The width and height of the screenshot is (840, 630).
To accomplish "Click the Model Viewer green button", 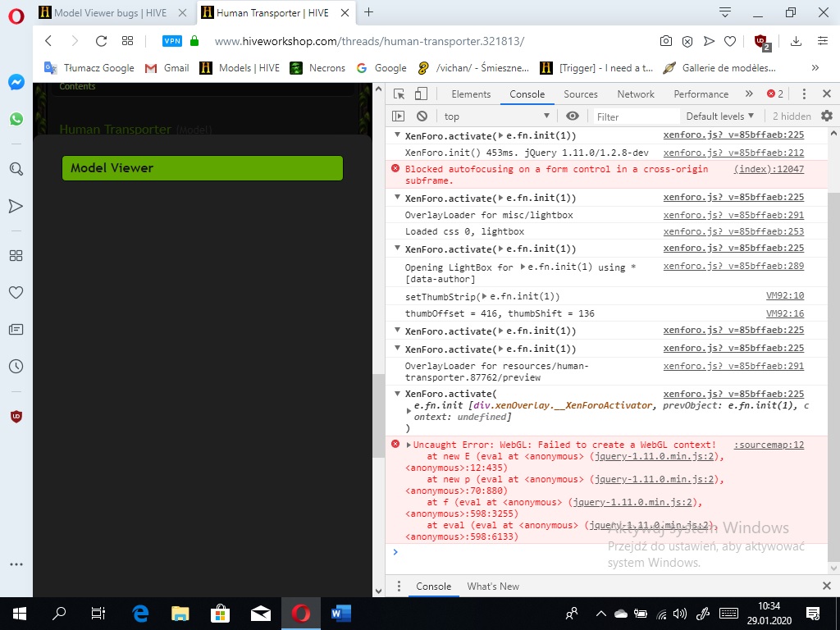I will pyautogui.click(x=203, y=167).
